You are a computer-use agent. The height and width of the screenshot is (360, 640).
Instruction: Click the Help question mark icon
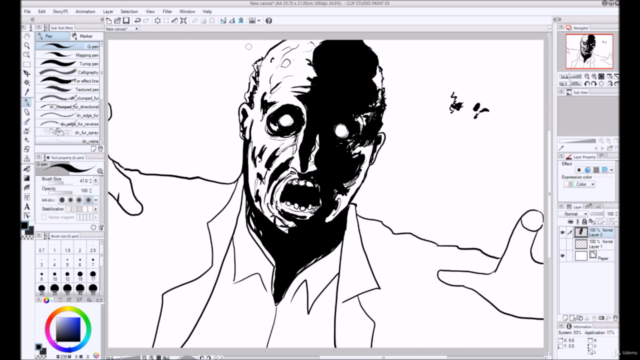click(x=269, y=21)
